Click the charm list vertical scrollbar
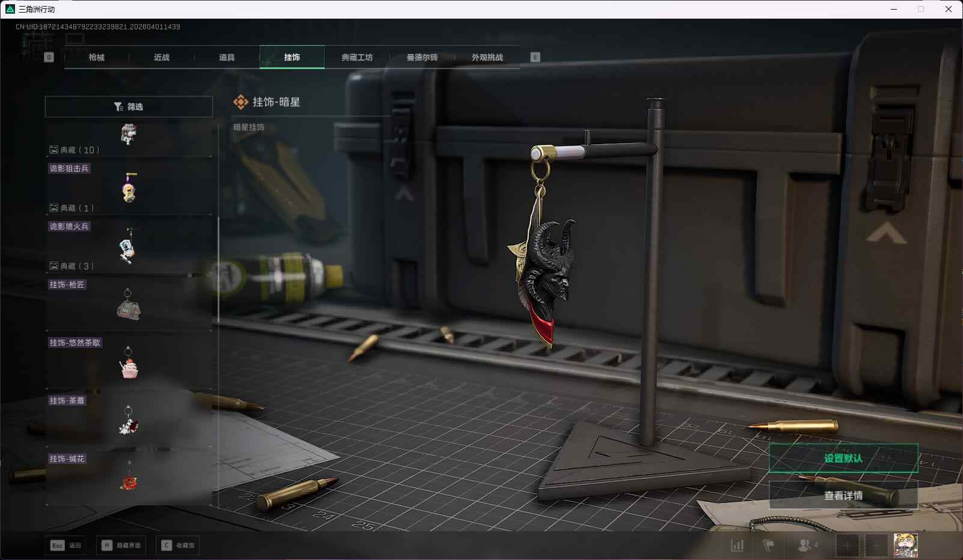The height and width of the screenshot is (560, 963). click(x=218, y=270)
